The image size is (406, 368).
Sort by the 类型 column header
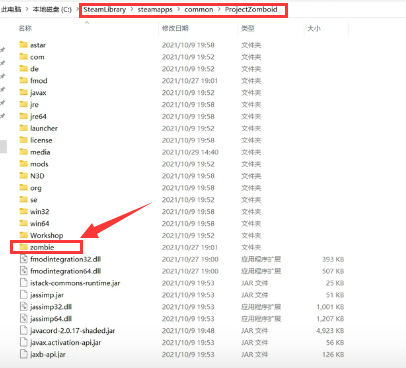pyautogui.click(x=248, y=28)
